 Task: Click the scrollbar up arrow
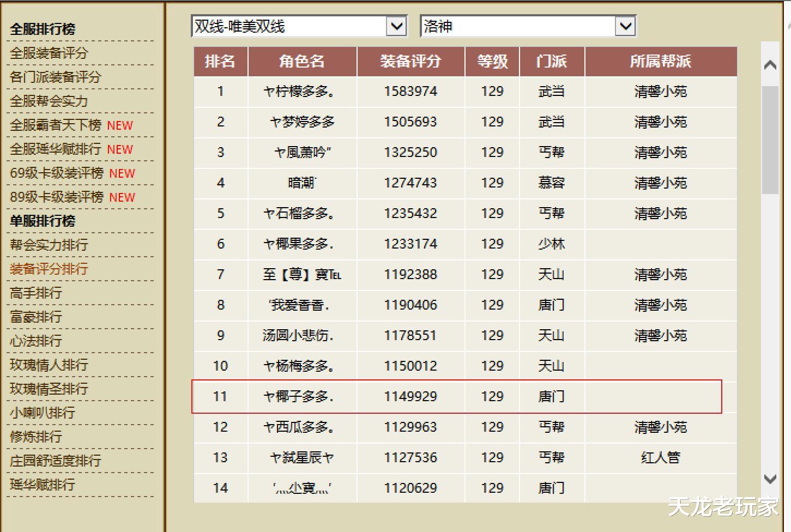[x=770, y=65]
